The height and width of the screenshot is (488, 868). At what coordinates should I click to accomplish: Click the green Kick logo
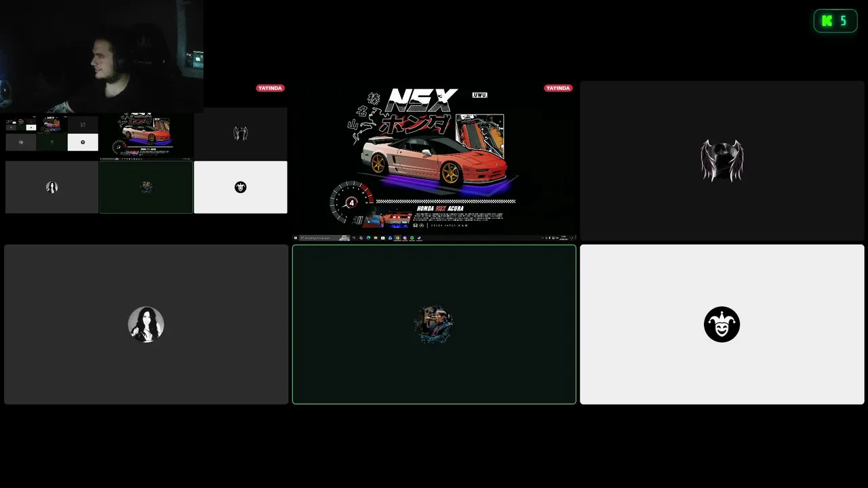[827, 21]
